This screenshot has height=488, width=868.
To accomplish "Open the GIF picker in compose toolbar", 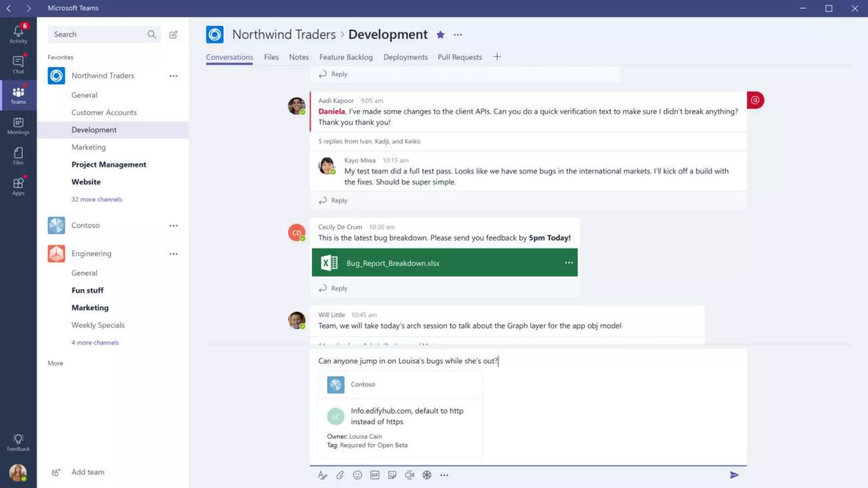I will point(375,475).
